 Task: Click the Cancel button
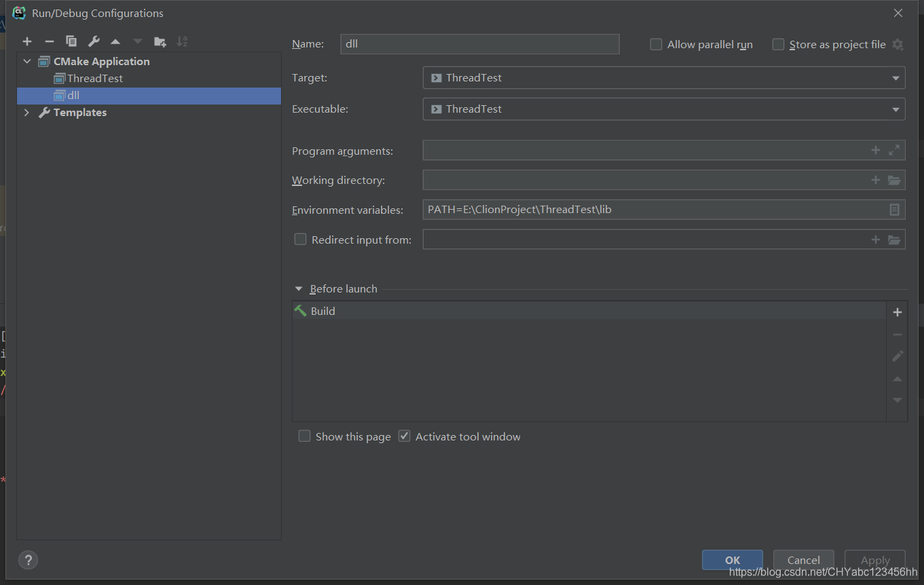[803, 560]
